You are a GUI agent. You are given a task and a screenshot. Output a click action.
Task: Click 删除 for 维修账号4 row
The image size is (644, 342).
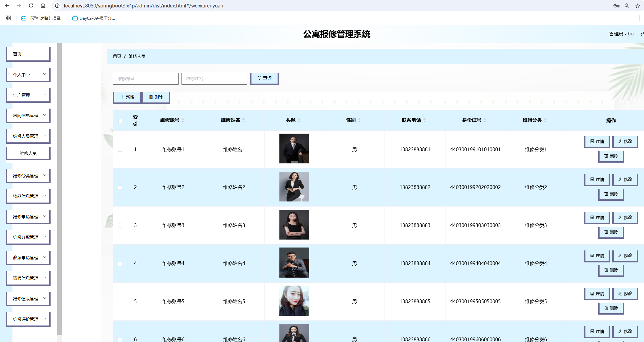click(x=611, y=270)
